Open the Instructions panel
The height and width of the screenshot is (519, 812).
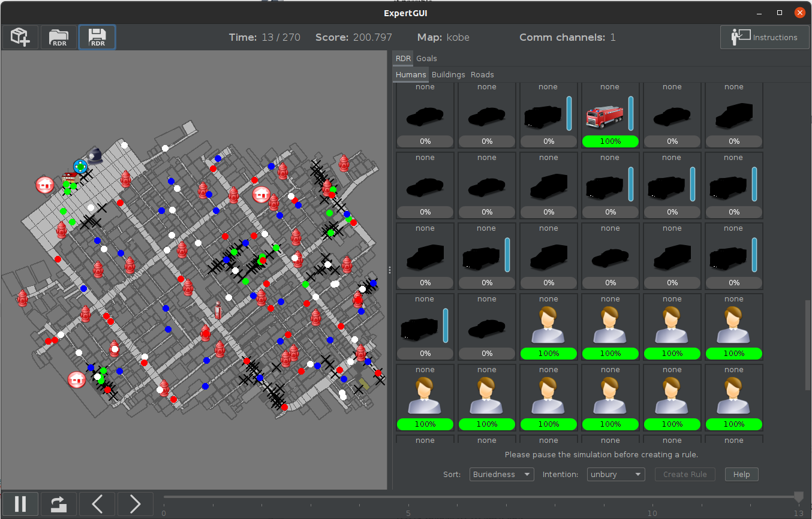pyautogui.click(x=765, y=37)
